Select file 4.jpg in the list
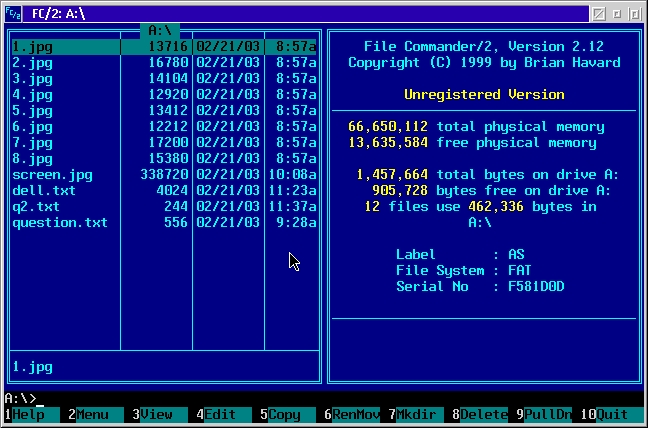Viewport: 648px width, 428px height. pyautogui.click(x=164, y=95)
